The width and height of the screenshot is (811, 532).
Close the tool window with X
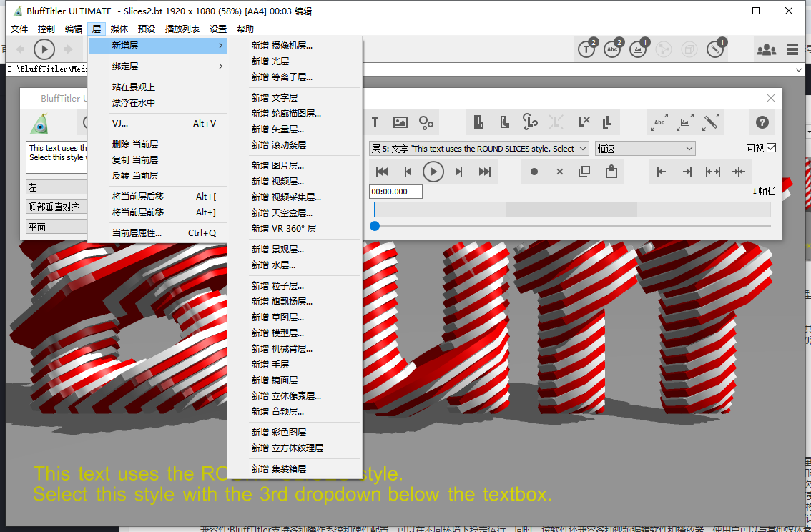[771, 98]
